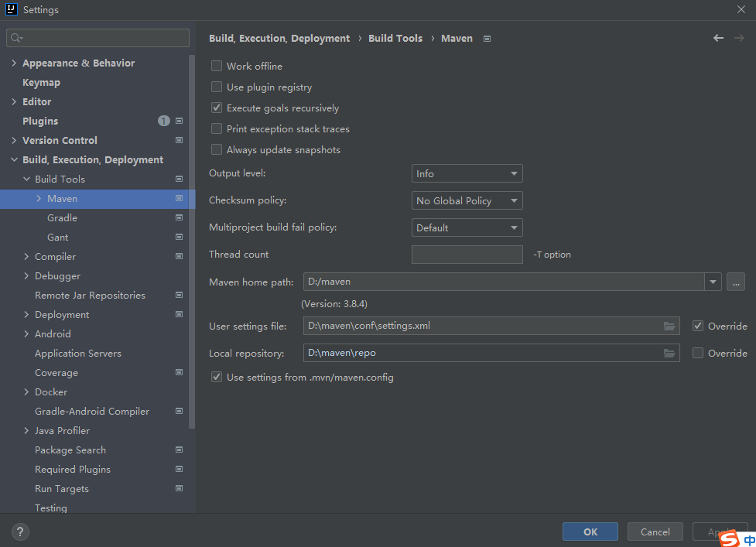
Task: Open the Maven home path dropdown arrow
Action: [x=713, y=282]
